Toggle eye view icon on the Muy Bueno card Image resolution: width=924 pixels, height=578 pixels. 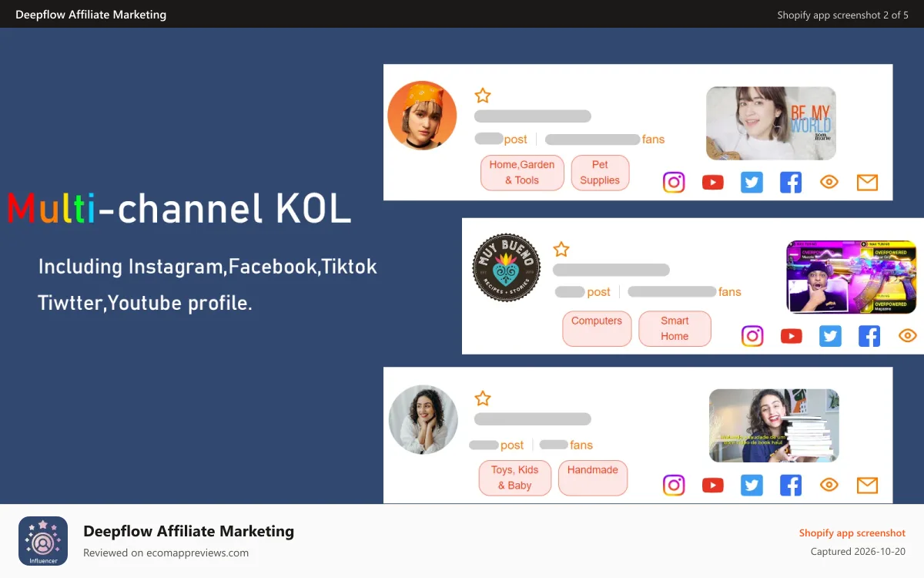[x=908, y=336]
